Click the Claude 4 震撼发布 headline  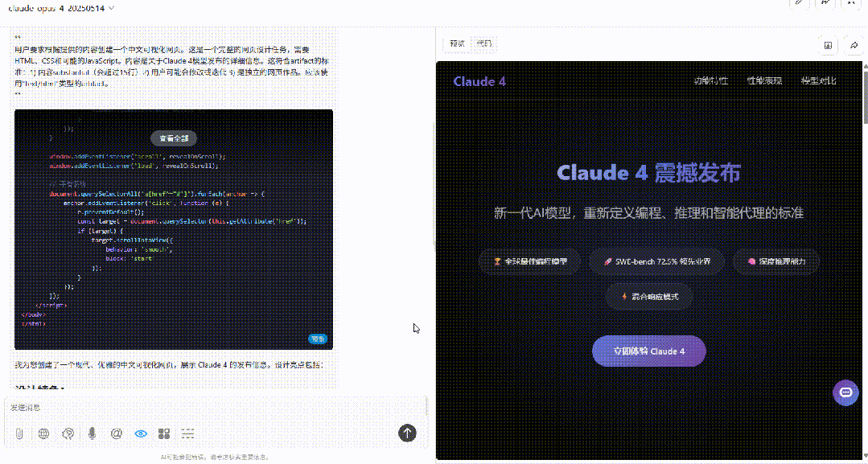pos(648,173)
